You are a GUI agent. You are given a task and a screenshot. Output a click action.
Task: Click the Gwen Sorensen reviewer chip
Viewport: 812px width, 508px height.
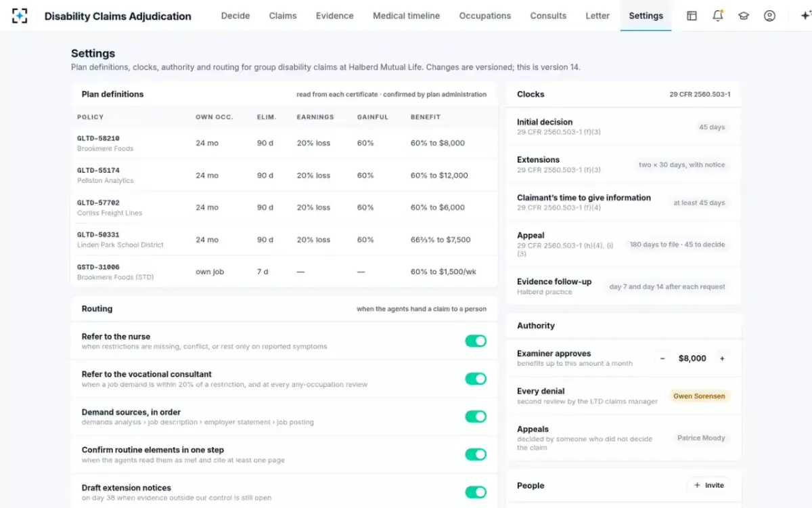(x=700, y=396)
